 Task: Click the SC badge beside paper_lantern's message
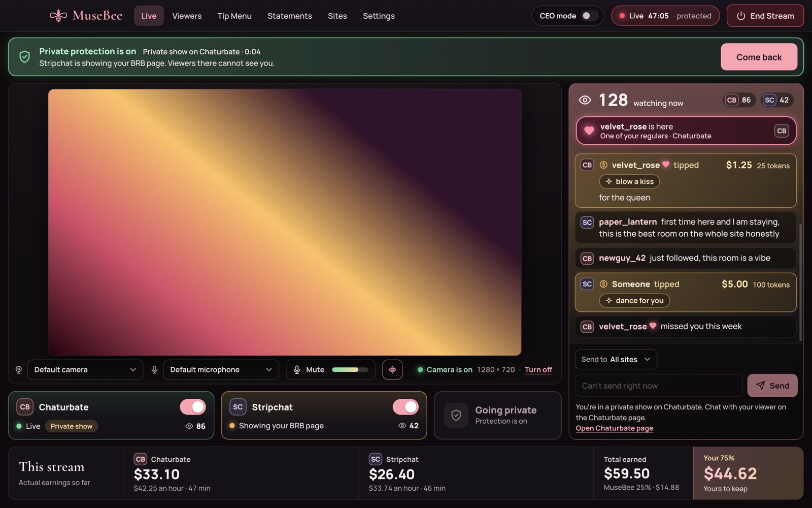[x=587, y=223]
